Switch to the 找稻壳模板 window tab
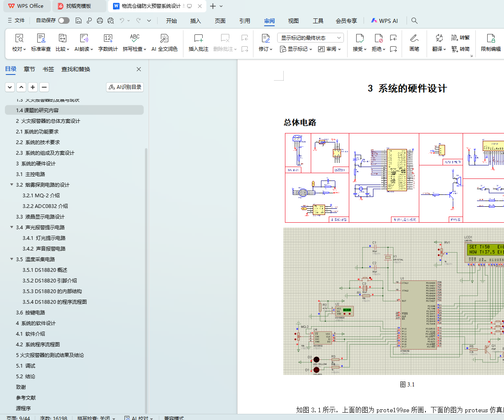 coord(78,6)
